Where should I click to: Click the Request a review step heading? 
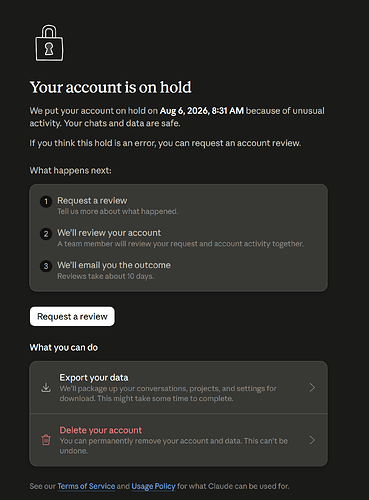click(92, 200)
